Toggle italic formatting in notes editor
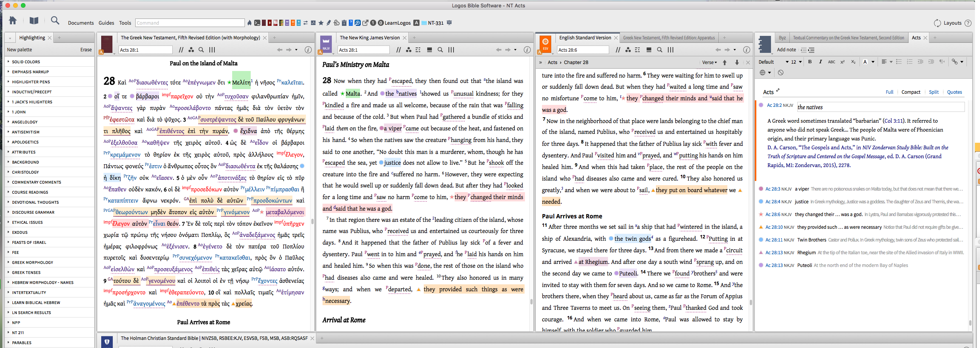980x348 pixels. [x=820, y=62]
